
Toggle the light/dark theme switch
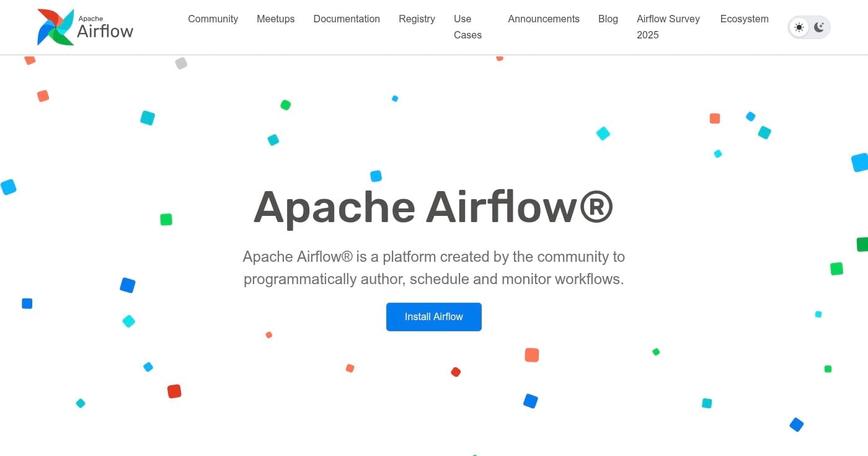click(809, 27)
